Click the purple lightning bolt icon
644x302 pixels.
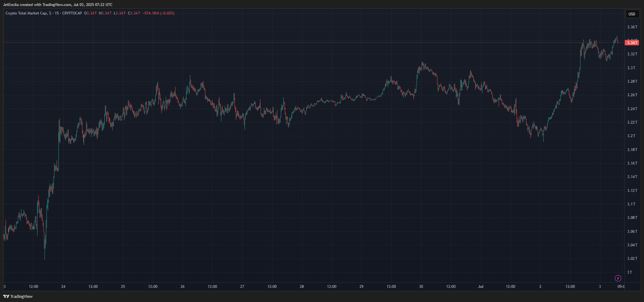[618, 278]
